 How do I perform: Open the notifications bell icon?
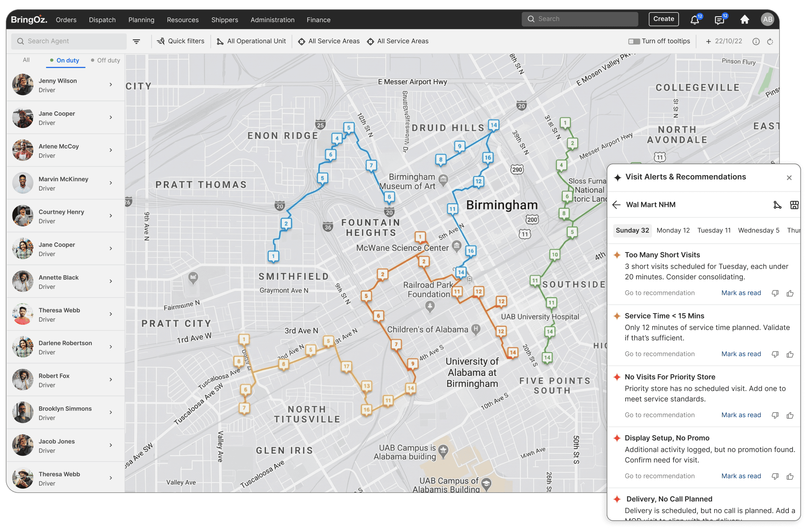[695, 20]
